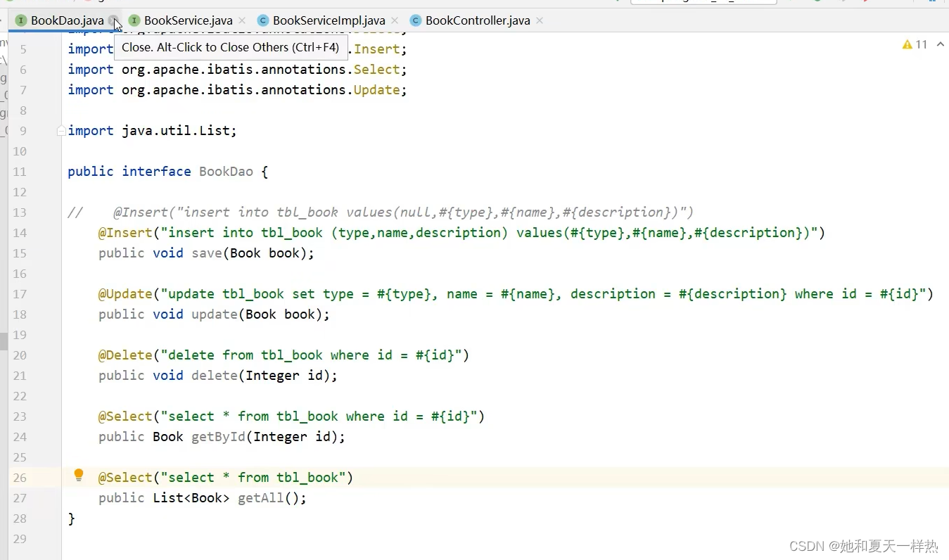Click the @Update annotation
949x560 pixels.
(125, 294)
